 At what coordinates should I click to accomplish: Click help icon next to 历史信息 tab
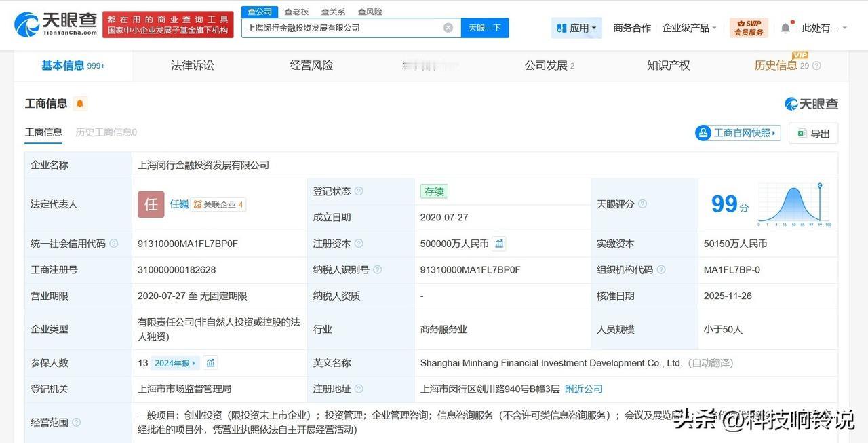pos(816,66)
